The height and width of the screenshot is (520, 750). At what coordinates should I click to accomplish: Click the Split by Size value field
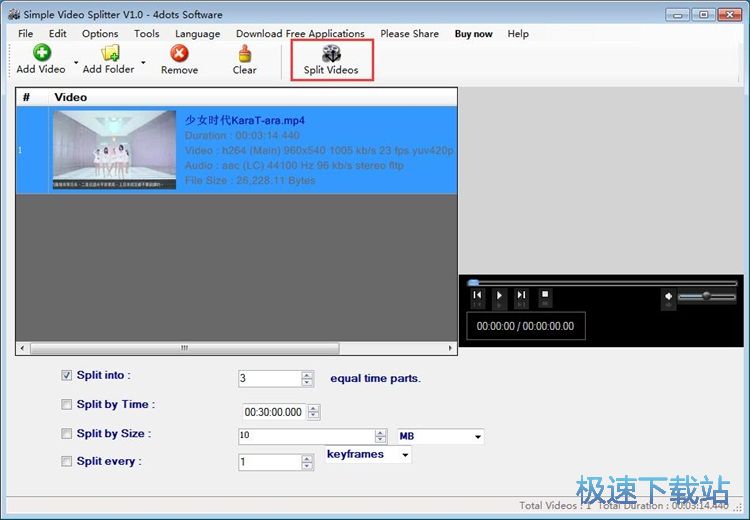[307, 435]
